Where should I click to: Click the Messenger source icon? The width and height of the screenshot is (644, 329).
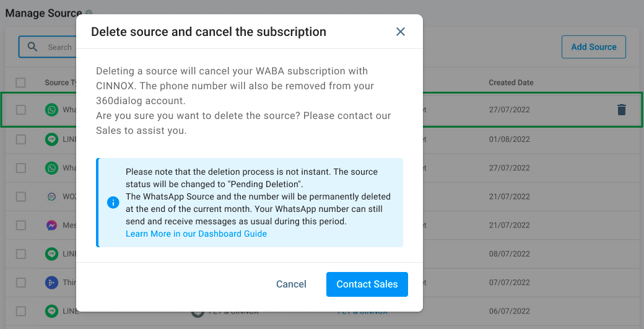tap(51, 226)
